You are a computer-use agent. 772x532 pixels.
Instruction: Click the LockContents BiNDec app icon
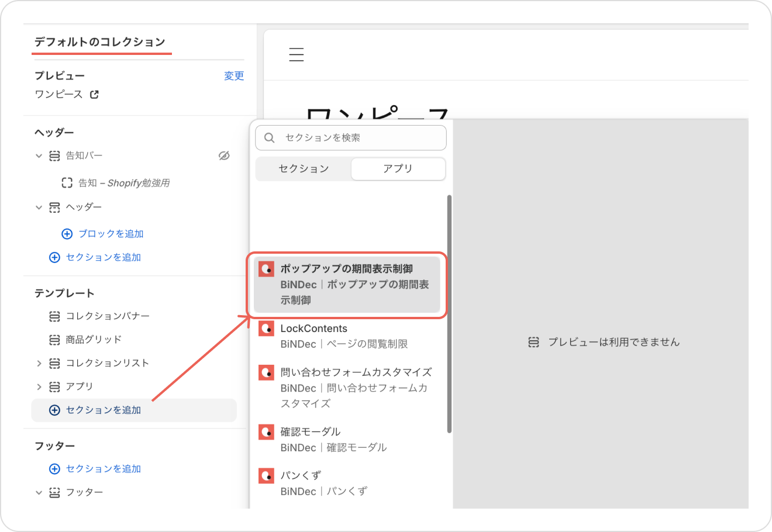tap(267, 329)
